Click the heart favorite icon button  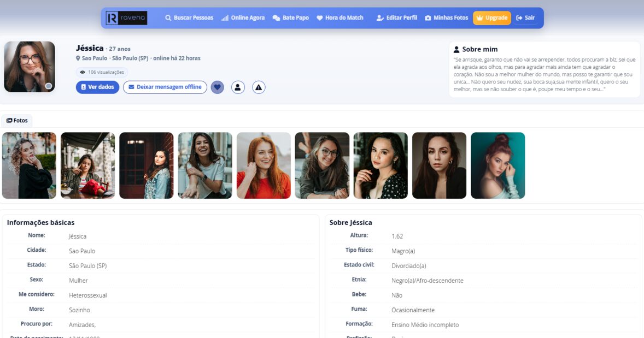point(218,87)
